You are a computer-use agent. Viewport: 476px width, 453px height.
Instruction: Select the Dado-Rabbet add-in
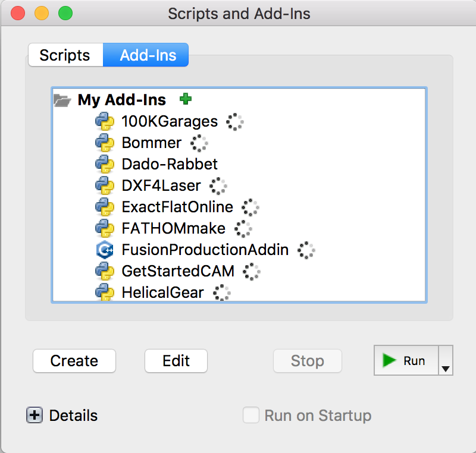(170, 164)
